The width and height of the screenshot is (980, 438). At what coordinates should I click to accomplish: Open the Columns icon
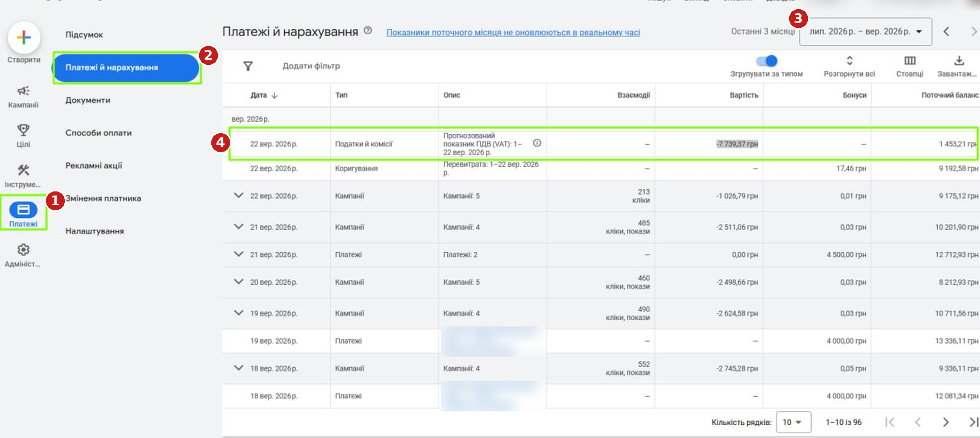tap(910, 60)
